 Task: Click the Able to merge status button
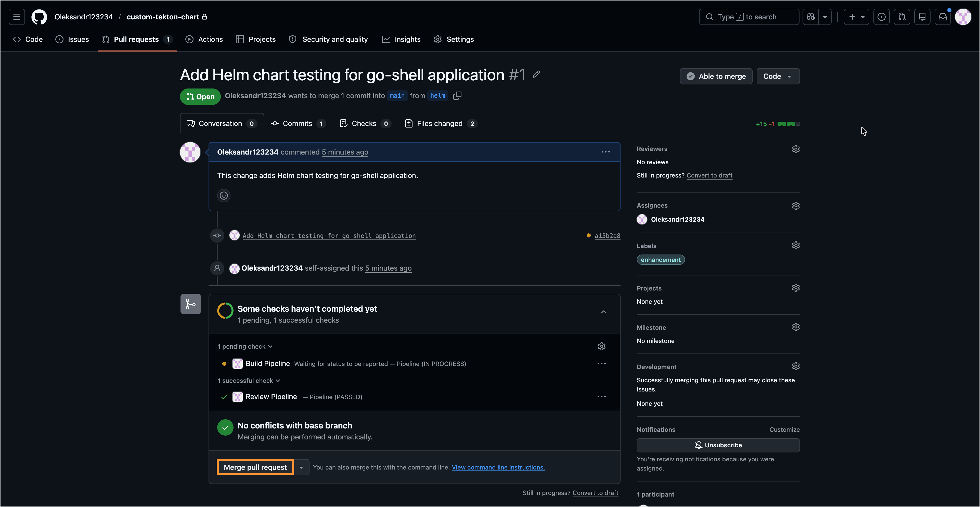pyautogui.click(x=716, y=76)
